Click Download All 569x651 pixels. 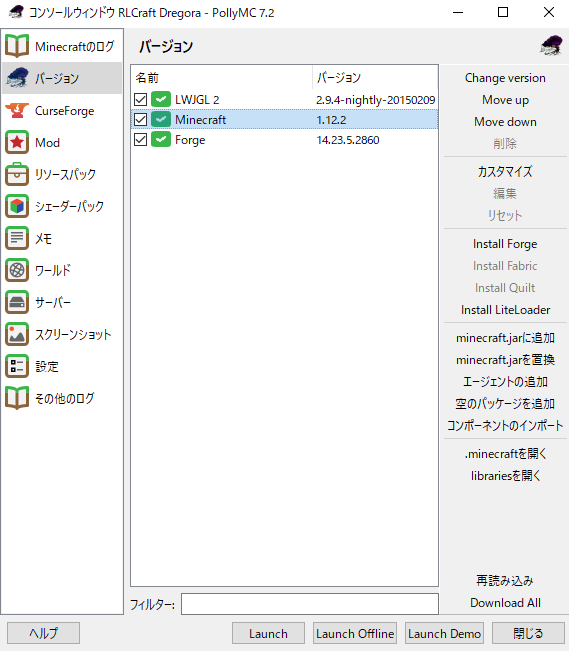click(505, 603)
